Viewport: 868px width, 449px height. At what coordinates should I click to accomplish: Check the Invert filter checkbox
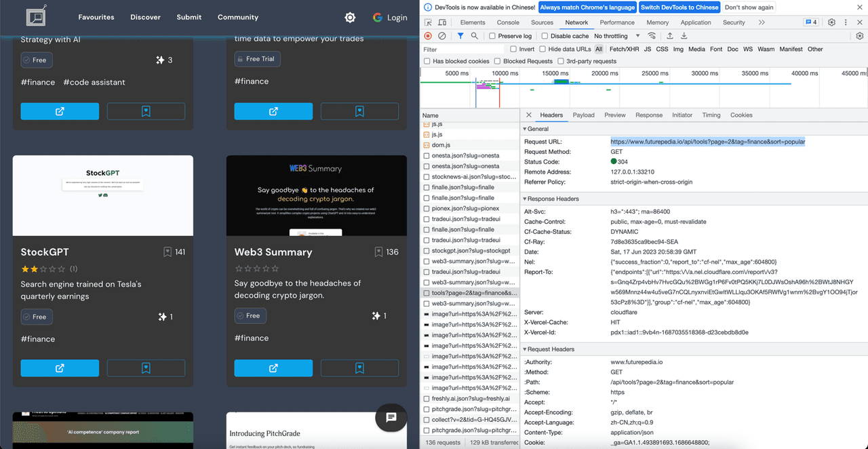point(513,50)
